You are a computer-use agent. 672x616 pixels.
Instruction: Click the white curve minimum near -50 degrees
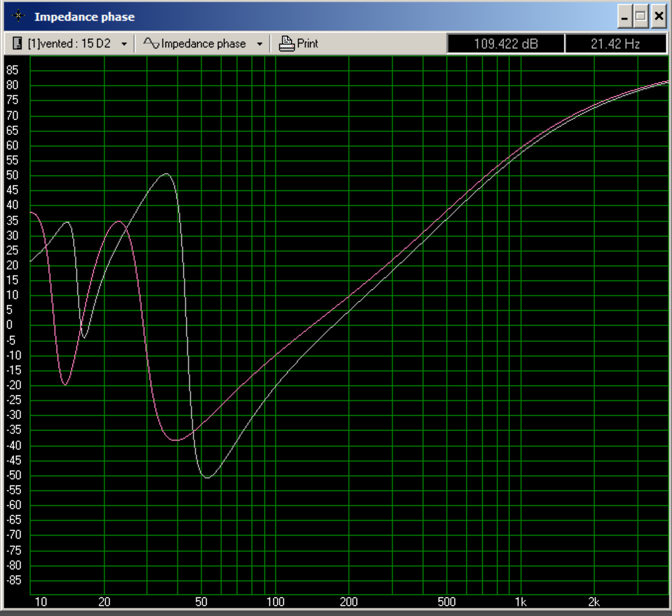(x=207, y=477)
